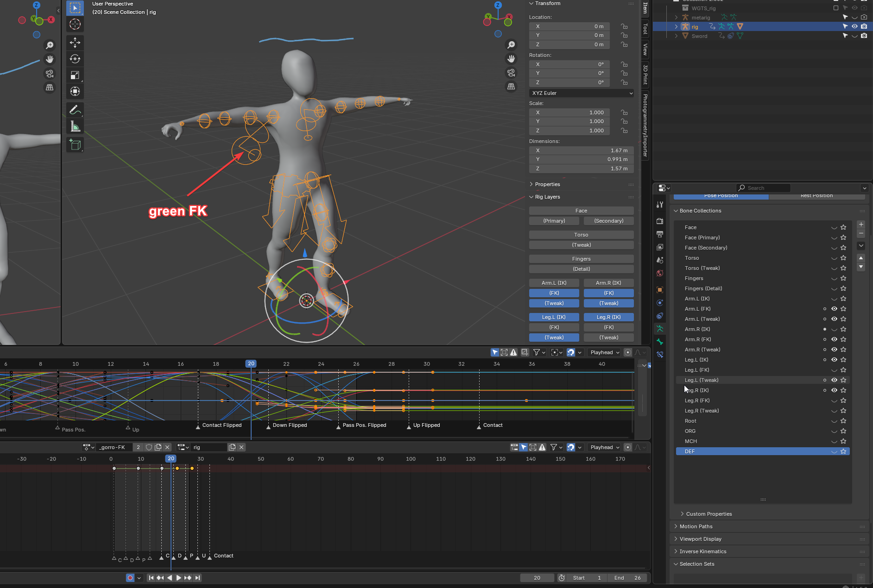The height and width of the screenshot is (588, 873).
Task: Click the End frame field
Action: pos(627,578)
